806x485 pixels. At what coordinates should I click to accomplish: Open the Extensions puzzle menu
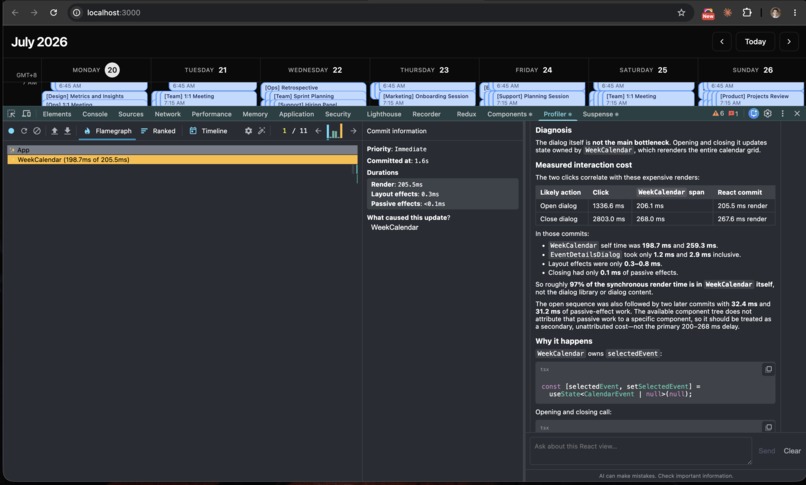747,13
